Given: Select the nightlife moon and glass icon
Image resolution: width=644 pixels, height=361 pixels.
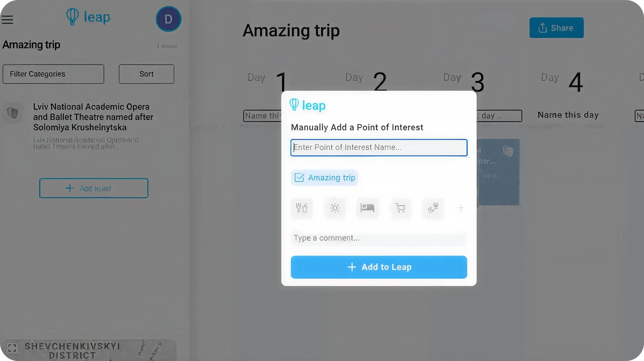Looking at the screenshot, I should click(433, 208).
